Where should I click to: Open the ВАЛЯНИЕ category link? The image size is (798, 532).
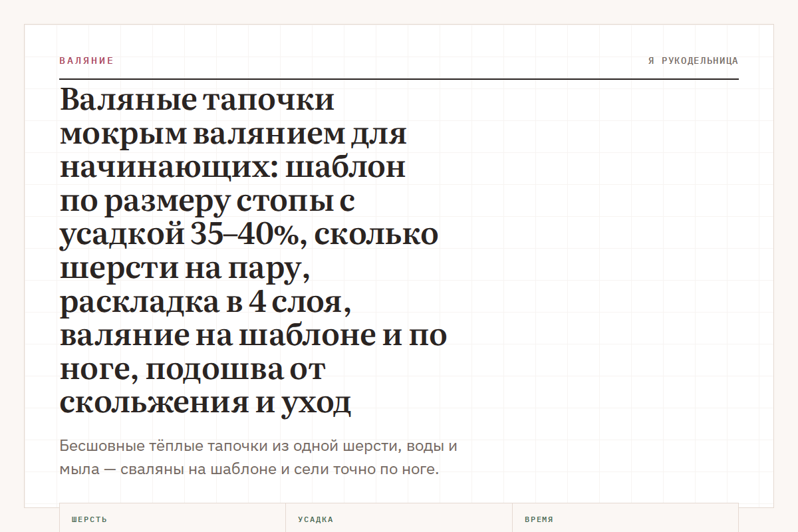pyautogui.click(x=86, y=61)
